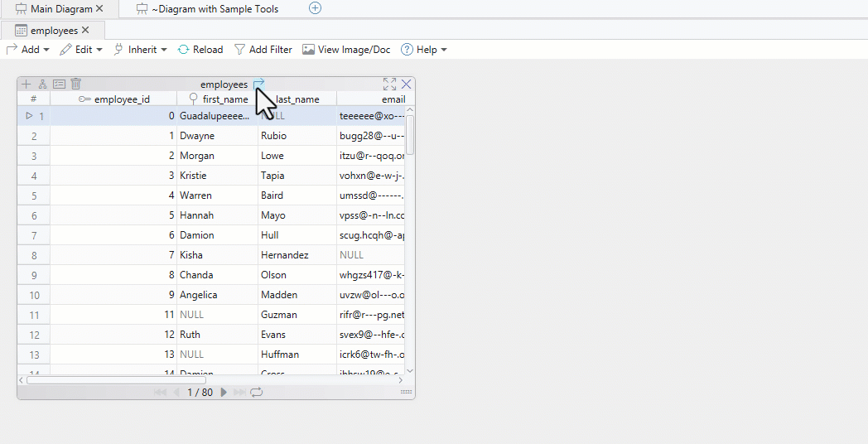Select the Huffman cell

click(x=297, y=355)
